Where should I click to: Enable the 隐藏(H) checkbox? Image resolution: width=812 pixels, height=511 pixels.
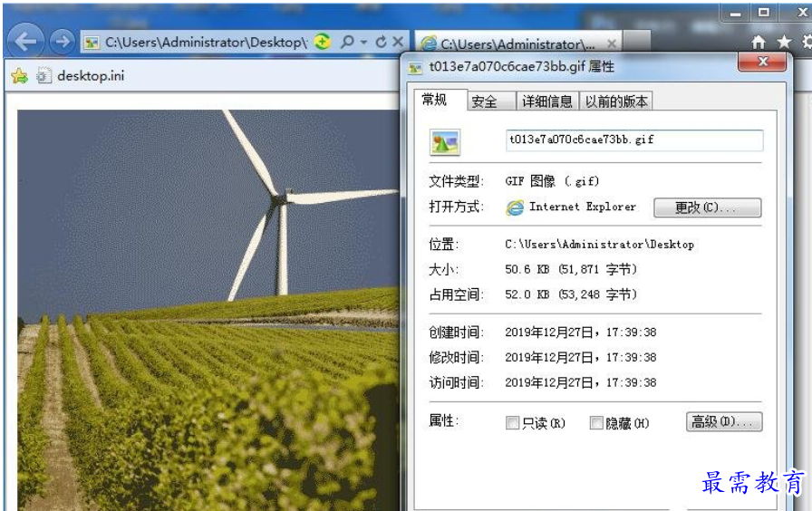pos(596,423)
